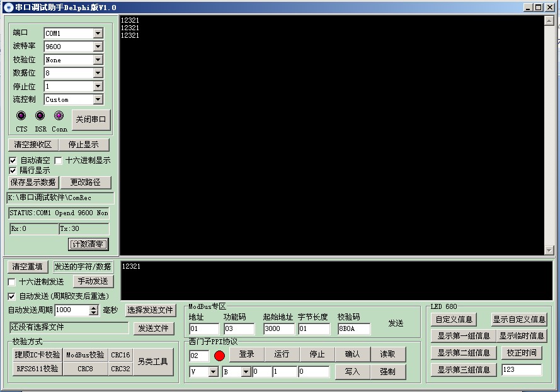Click 另类工具 button
560x392 pixels.
tap(153, 362)
